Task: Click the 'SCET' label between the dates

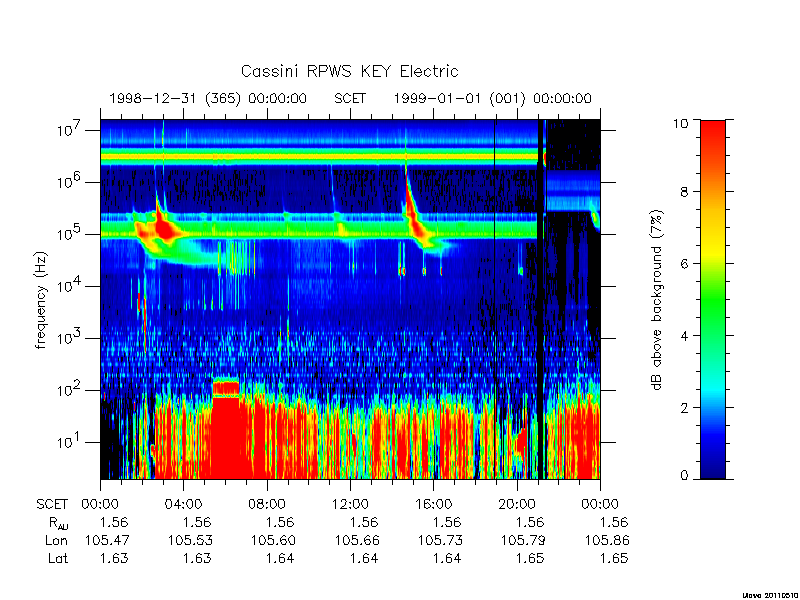Action: point(350,98)
